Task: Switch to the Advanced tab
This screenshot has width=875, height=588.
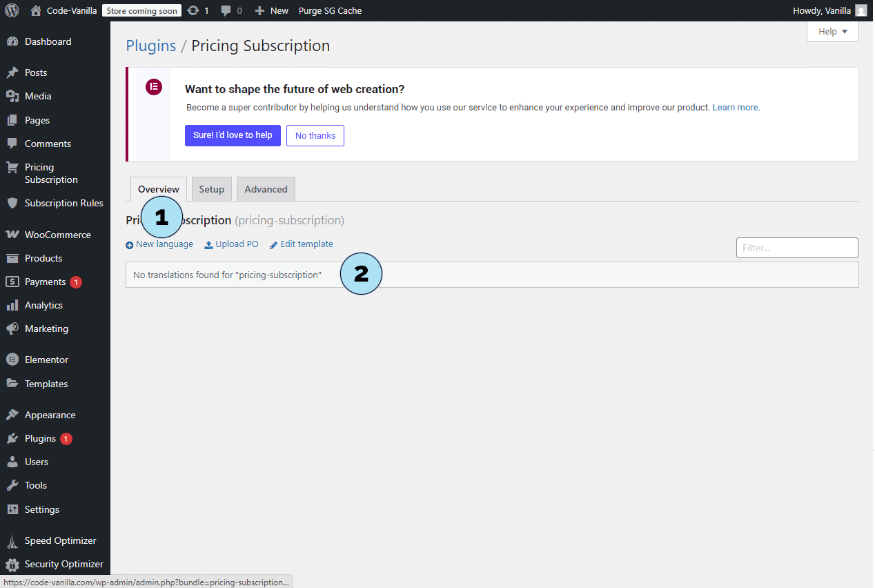Action: [x=266, y=189]
